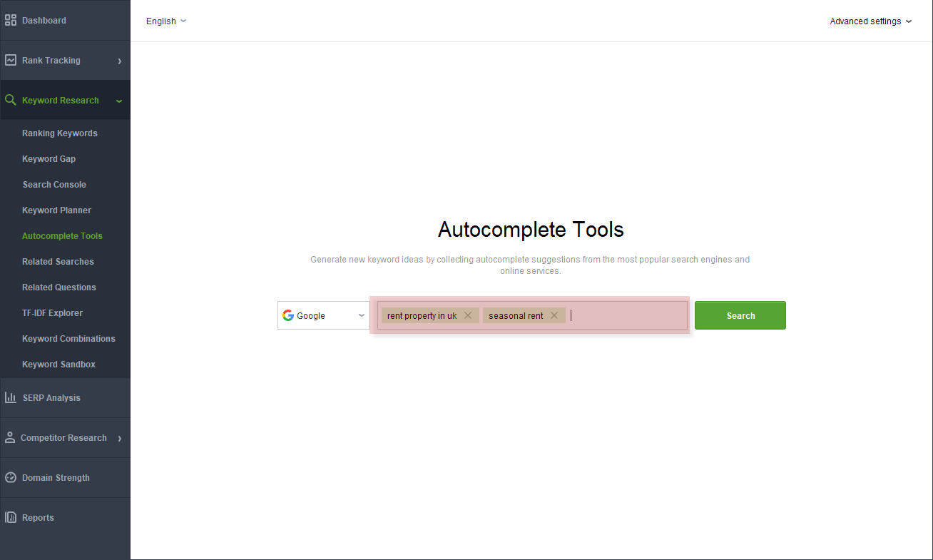This screenshot has width=933, height=560.
Task: Expand the Rank Tracking submenu arrow
Action: (119, 61)
